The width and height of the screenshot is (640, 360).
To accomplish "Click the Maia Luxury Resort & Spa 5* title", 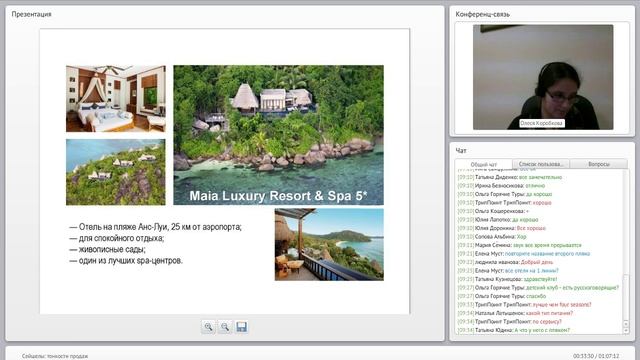I will [278, 196].
